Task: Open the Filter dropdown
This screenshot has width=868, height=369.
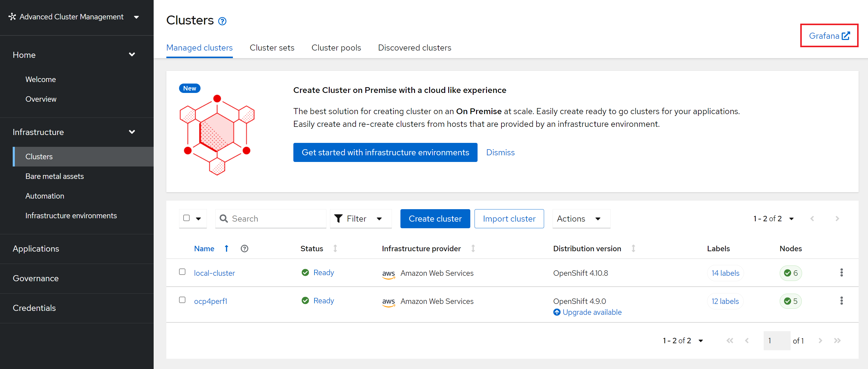Action: click(x=360, y=219)
